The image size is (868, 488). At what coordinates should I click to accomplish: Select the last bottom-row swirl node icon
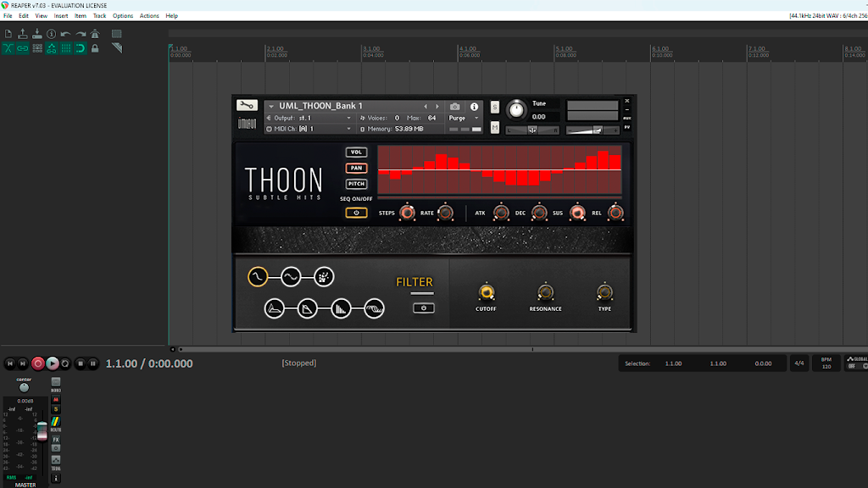pos(374,308)
